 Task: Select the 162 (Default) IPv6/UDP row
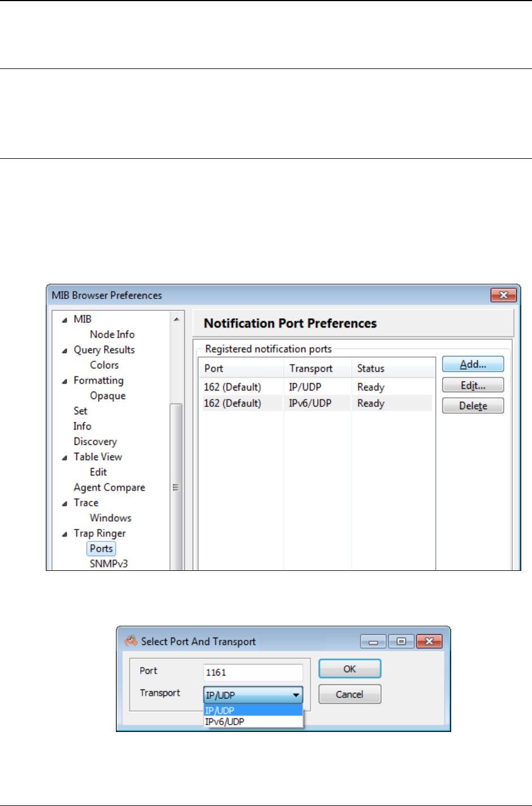coord(315,403)
